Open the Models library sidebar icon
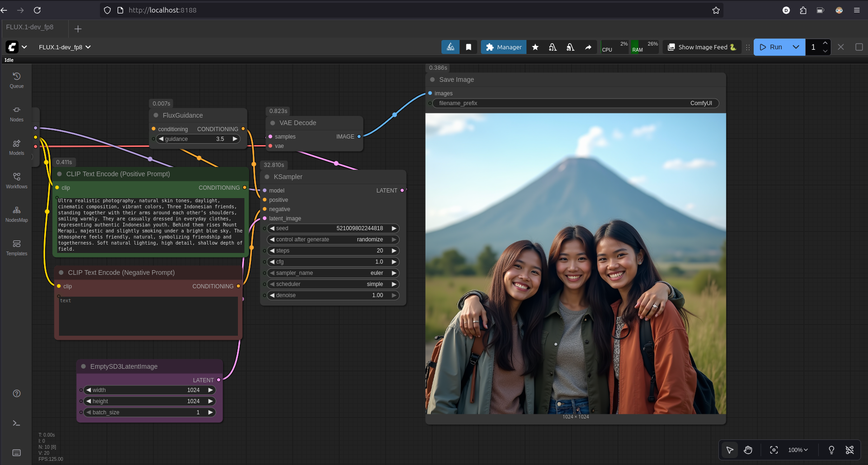 coord(17,147)
